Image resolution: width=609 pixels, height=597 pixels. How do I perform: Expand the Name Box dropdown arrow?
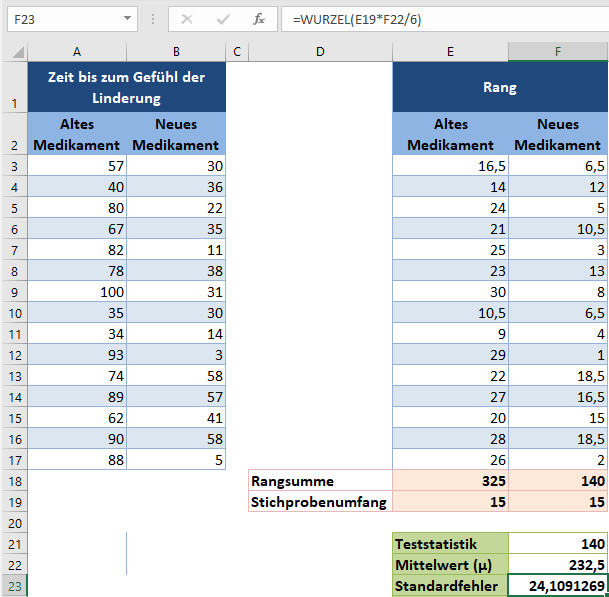point(127,18)
